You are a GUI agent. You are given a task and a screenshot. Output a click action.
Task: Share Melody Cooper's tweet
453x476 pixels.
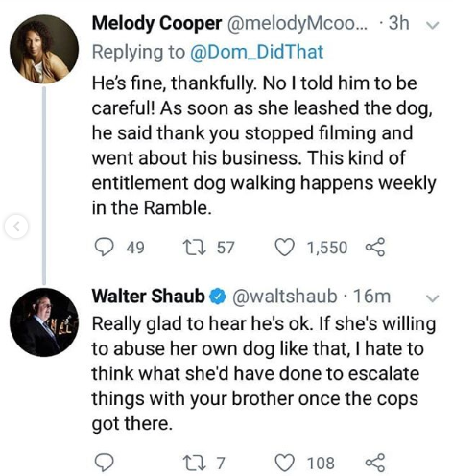375,248
